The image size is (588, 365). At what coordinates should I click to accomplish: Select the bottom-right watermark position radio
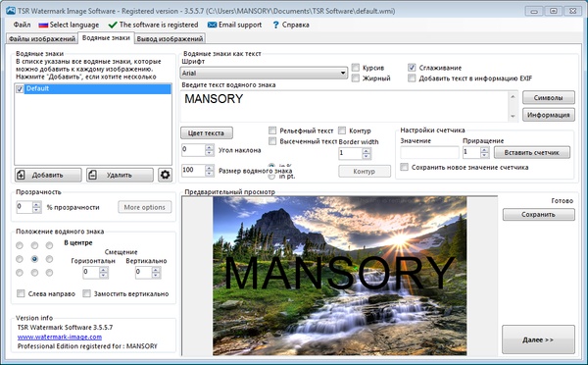click(49, 273)
